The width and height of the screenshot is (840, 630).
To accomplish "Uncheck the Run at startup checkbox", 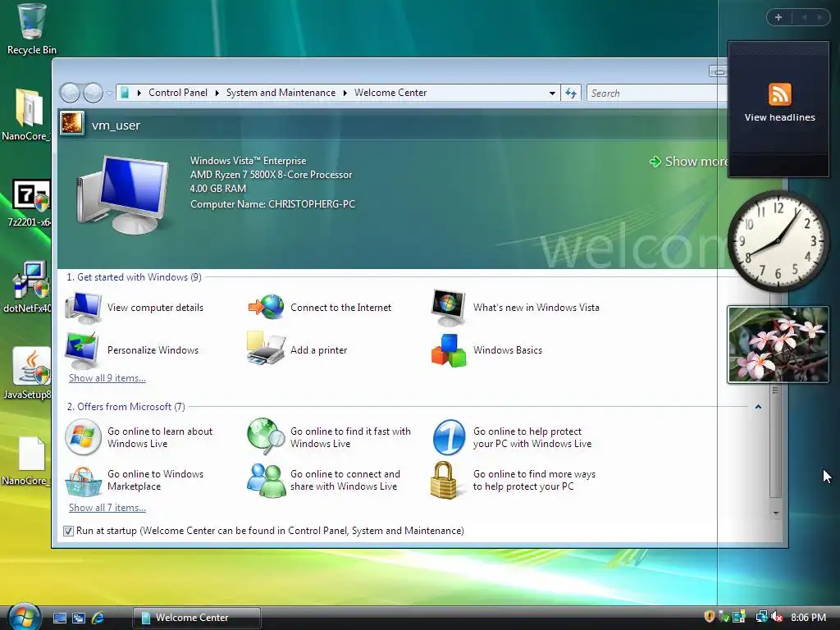I will point(68,531).
